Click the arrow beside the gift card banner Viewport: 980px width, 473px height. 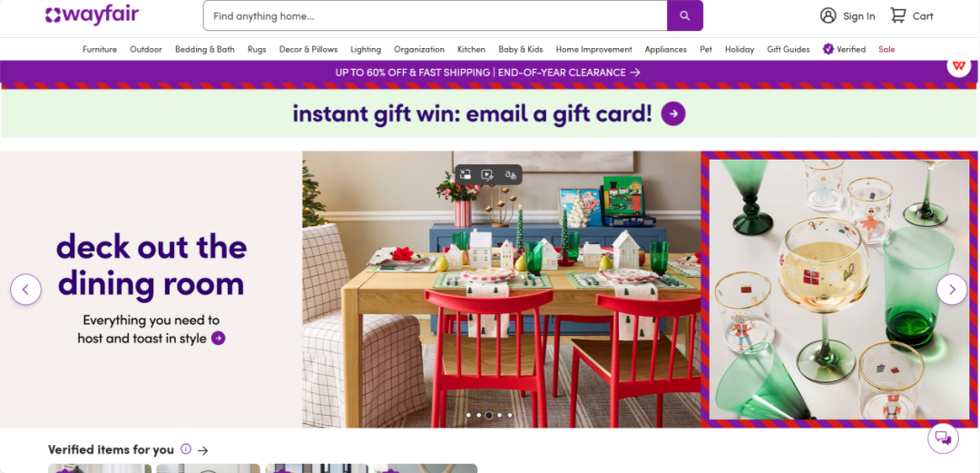coord(673,113)
